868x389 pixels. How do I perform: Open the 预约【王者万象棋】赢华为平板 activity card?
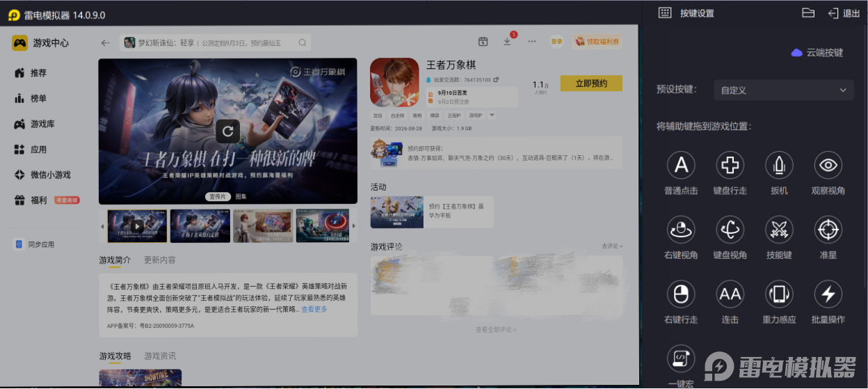(x=432, y=212)
